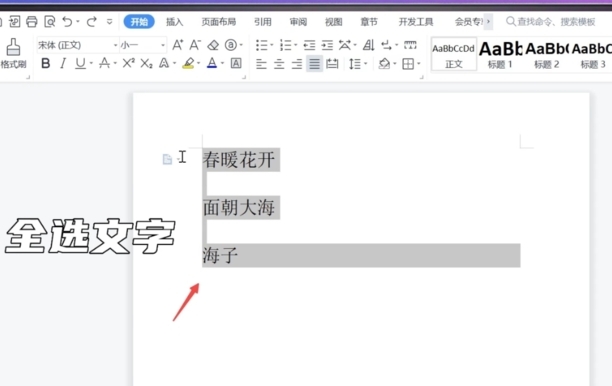Switch to the 引用 tab
This screenshot has height=386, width=612.
[263, 22]
